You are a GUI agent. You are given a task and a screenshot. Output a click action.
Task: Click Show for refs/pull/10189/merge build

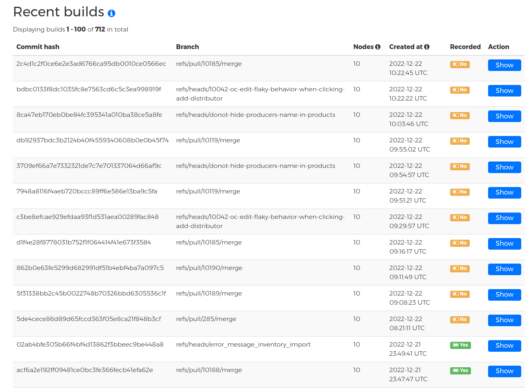click(x=504, y=295)
